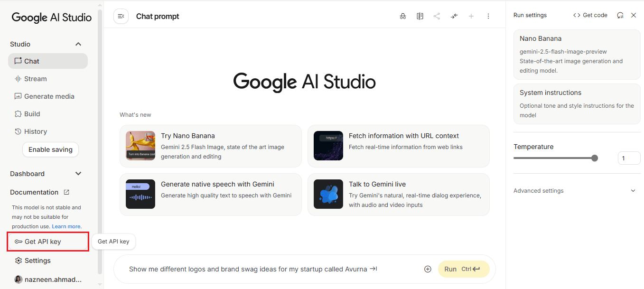
Task: Open compare mode icon in the header
Action: (420, 16)
